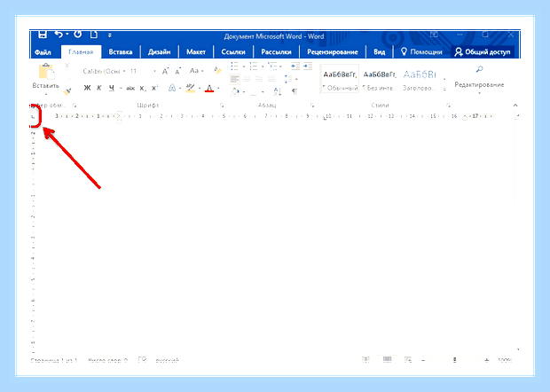Undo the last action

pyautogui.click(x=59, y=35)
